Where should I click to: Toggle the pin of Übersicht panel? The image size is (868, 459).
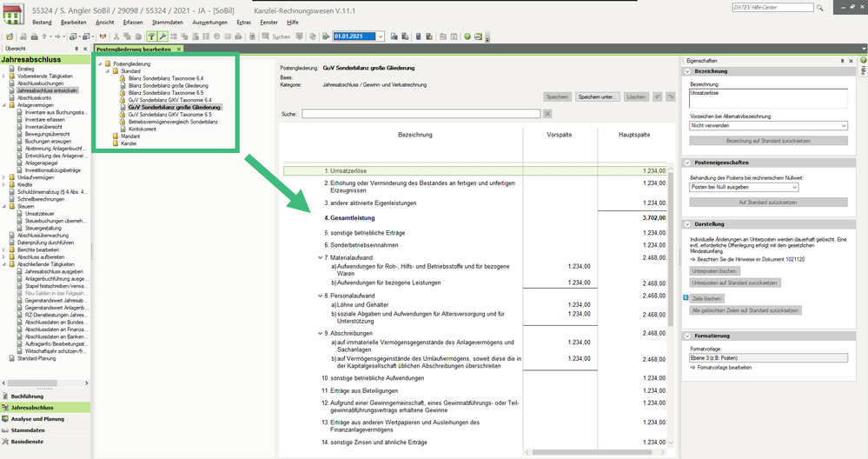coord(76,49)
